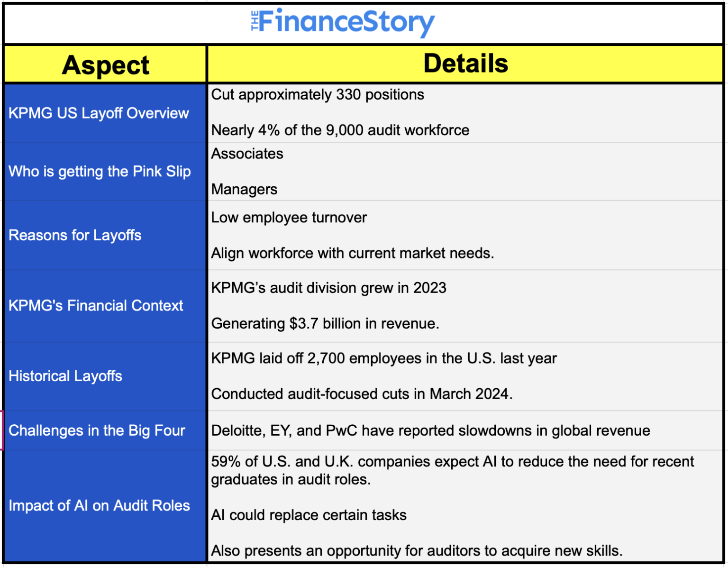This screenshot has width=728, height=567.
Task: Click the FinanceStory logo
Action: point(343,22)
